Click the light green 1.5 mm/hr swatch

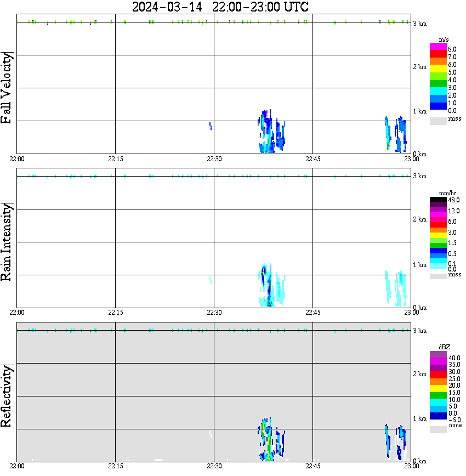[x=438, y=240]
